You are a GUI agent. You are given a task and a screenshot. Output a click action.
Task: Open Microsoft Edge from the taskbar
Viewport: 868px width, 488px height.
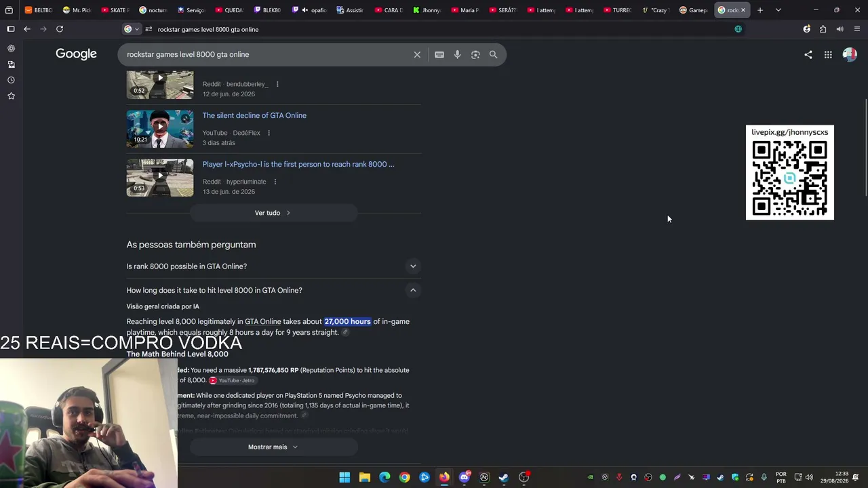point(384,477)
